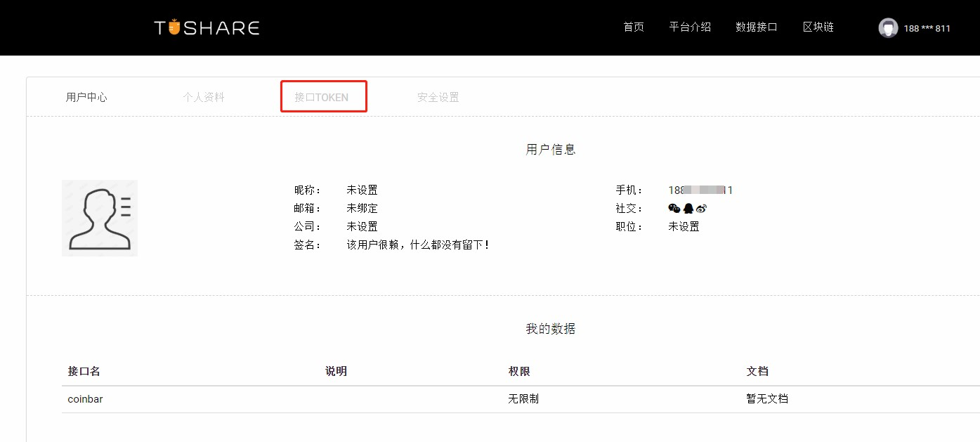This screenshot has height=442, width=980.
Task: Click the Weibo social icon
Action: click(x=701, y=208)
